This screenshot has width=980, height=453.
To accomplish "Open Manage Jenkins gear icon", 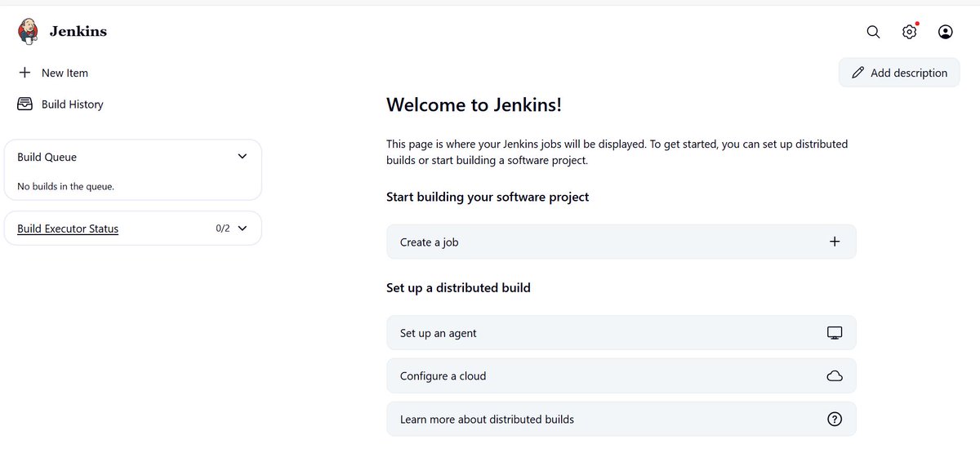I will click(x=909, y=32).
